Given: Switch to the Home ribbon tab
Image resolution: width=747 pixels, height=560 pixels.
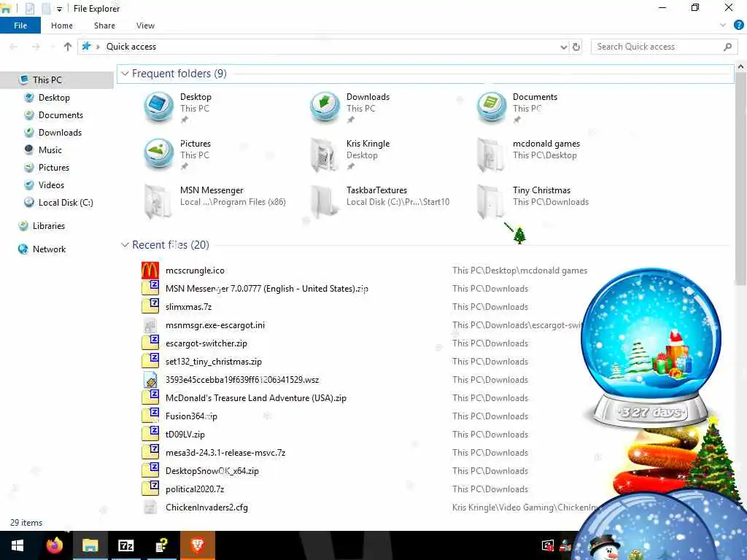Looking at the screenshot, I should [62, 26].
